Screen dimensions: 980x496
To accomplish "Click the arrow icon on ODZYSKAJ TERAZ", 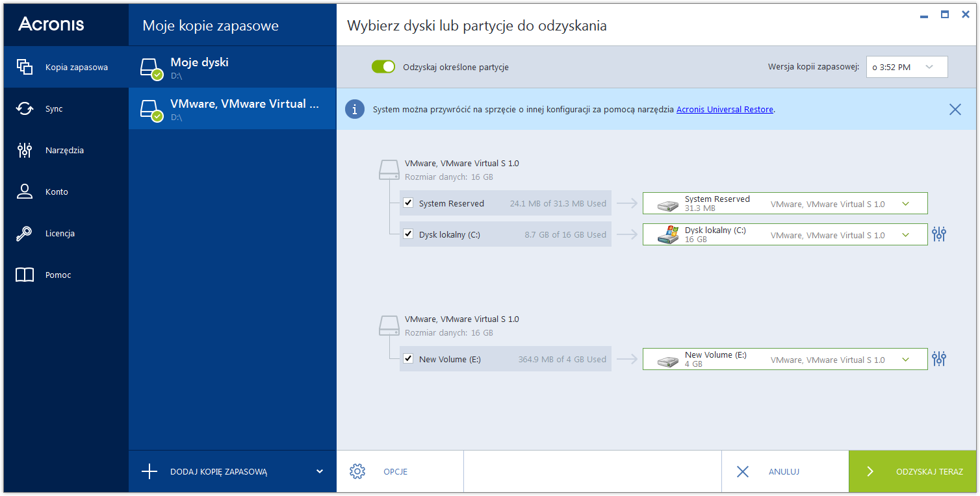I will tap(870, 472).
